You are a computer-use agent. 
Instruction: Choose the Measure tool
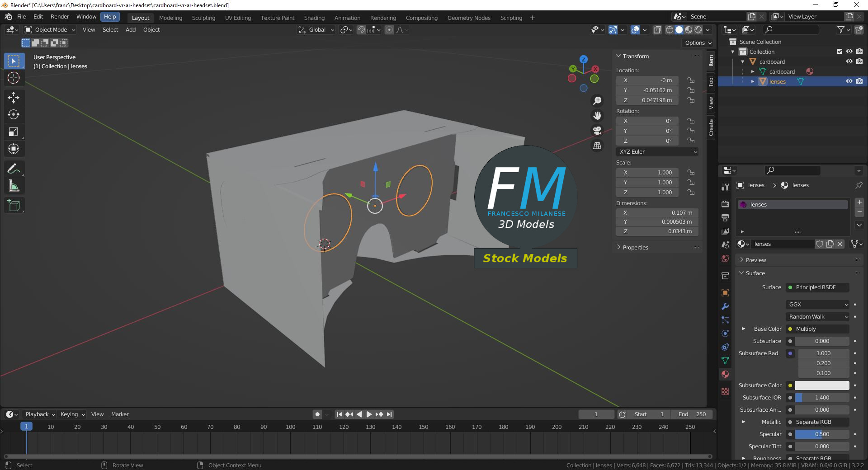14,186
